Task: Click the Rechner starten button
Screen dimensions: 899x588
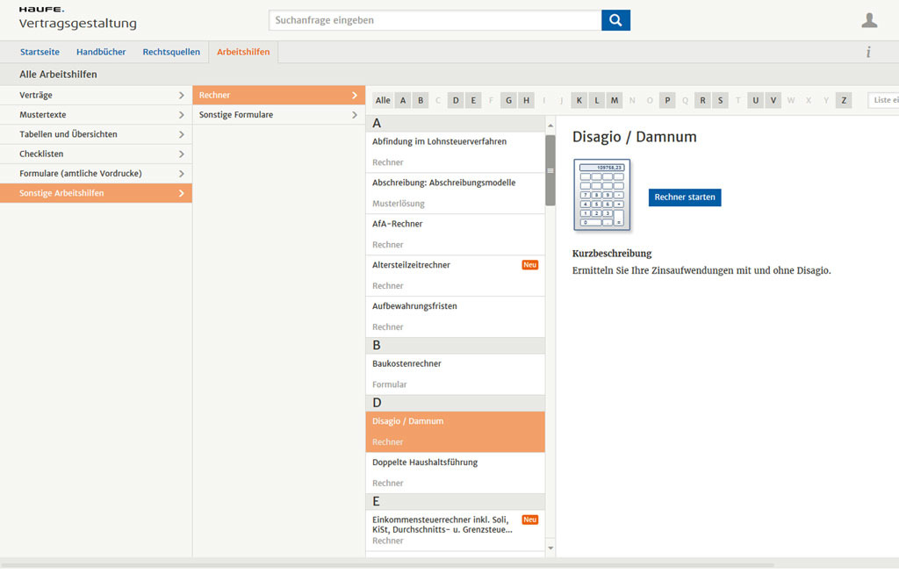Action: pos(685,197)
